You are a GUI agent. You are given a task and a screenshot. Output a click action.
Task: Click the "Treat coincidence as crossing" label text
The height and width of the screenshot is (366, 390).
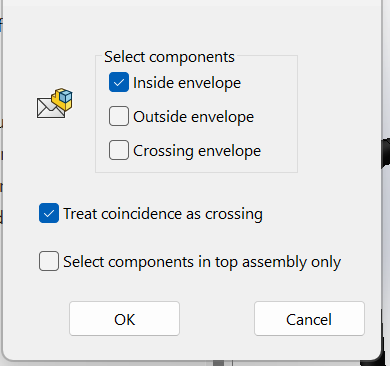click(x=163, y=214)
